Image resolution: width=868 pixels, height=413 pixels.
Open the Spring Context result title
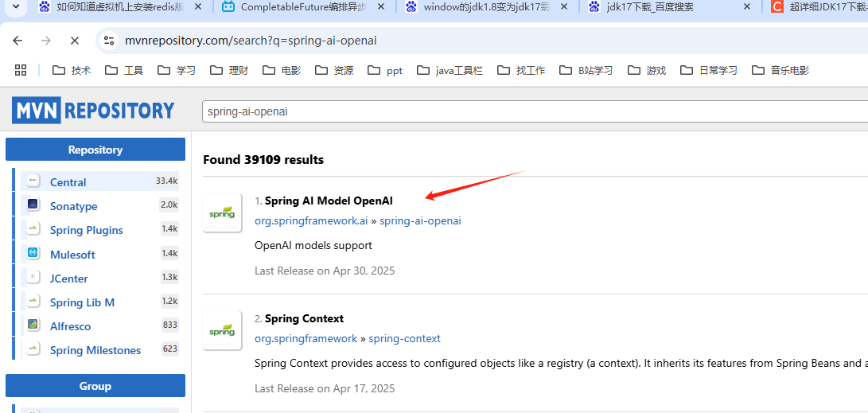coord(304,318)
